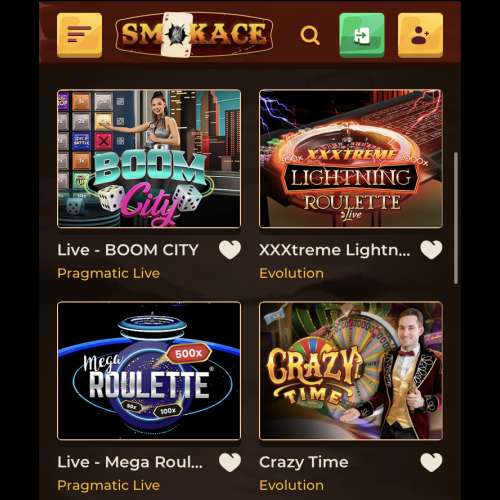Click the 'XXXtreme Lightn...' title
Viewport: 500px width, 500px height.
tap(335, 250)
